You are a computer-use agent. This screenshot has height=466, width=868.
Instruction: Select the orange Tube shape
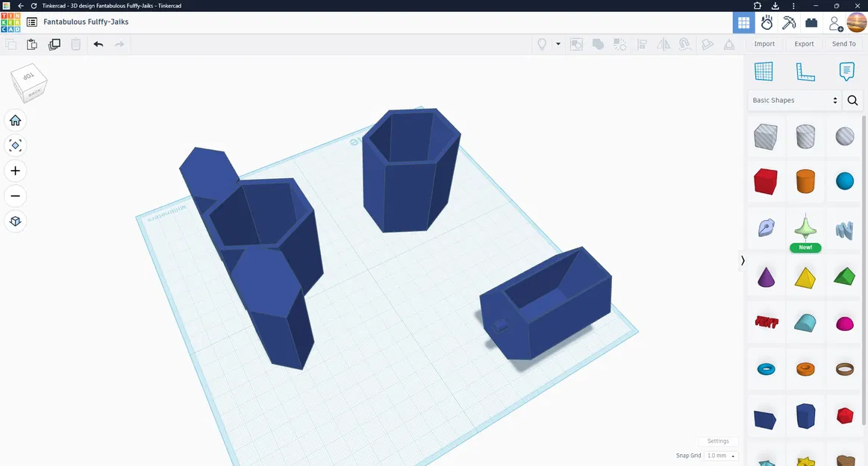[805, 369]
